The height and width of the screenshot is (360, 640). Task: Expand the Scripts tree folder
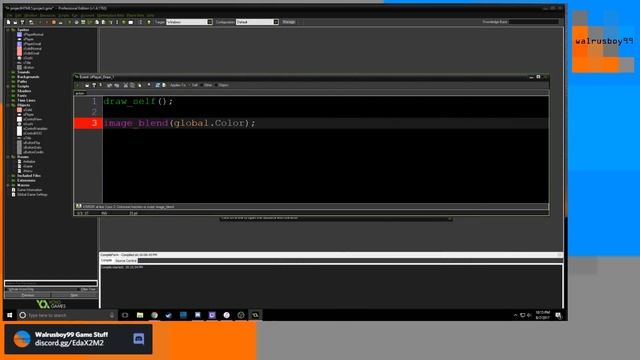8,87
